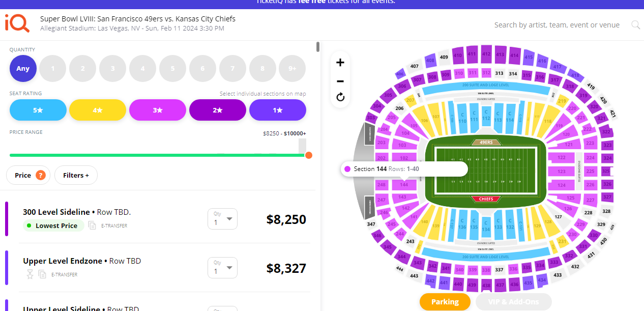
Task: Toggle the 4-star seat rating filter
Action: (x=98, y=110)
